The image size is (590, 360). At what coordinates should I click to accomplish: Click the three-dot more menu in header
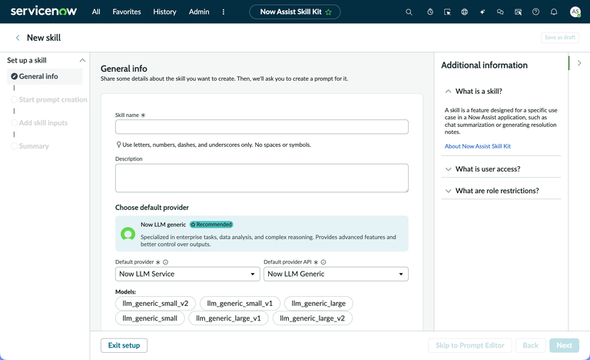click(223, 12)
